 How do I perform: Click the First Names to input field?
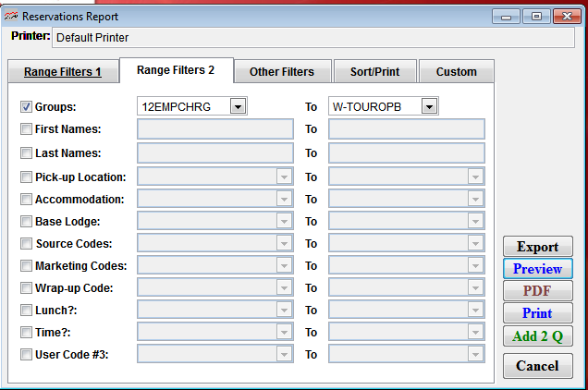[407, 129]
